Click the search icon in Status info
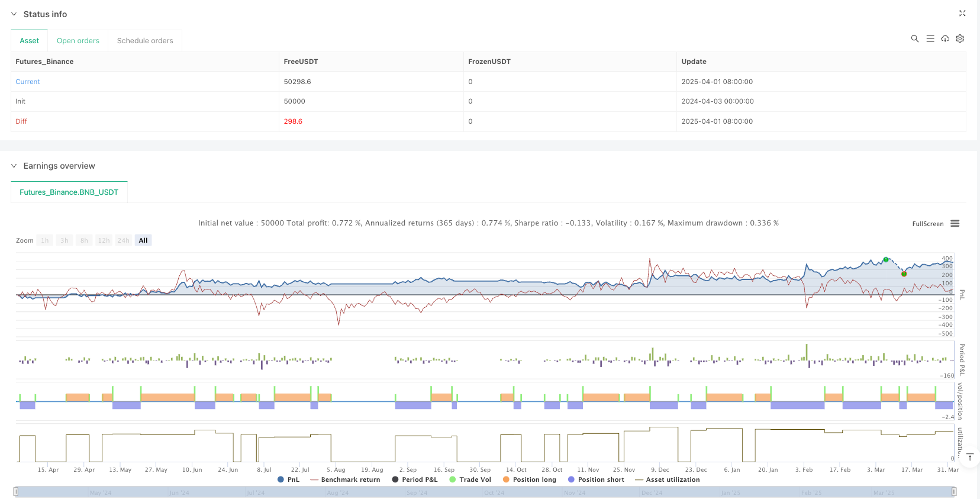 tap(914, 38)
